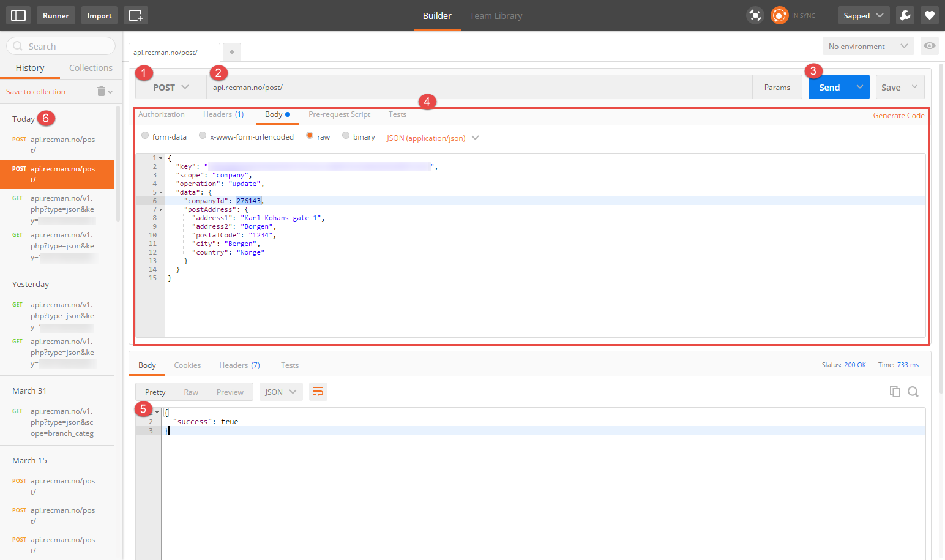
Task: Toggle line wrap icon in response
Action: point(318,392)
